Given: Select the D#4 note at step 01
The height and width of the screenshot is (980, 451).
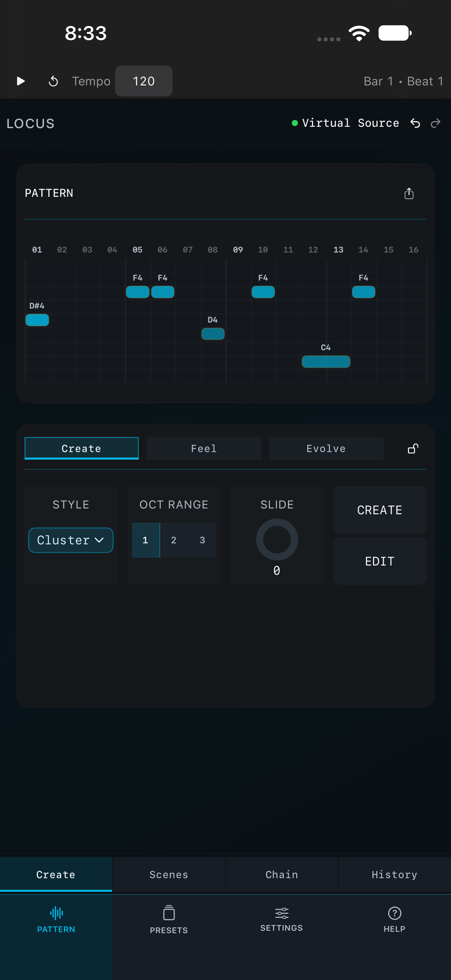Looking at the screenshot, I should (x=37, y=320).
